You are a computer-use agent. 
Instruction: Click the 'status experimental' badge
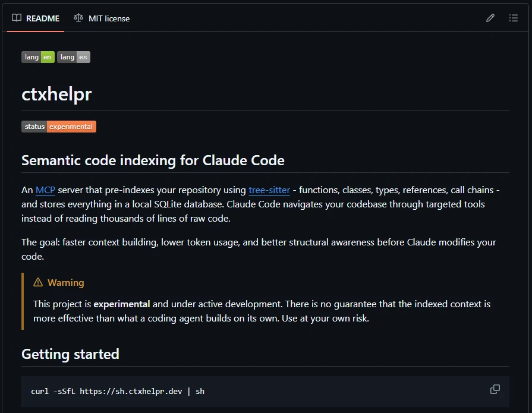58,126
